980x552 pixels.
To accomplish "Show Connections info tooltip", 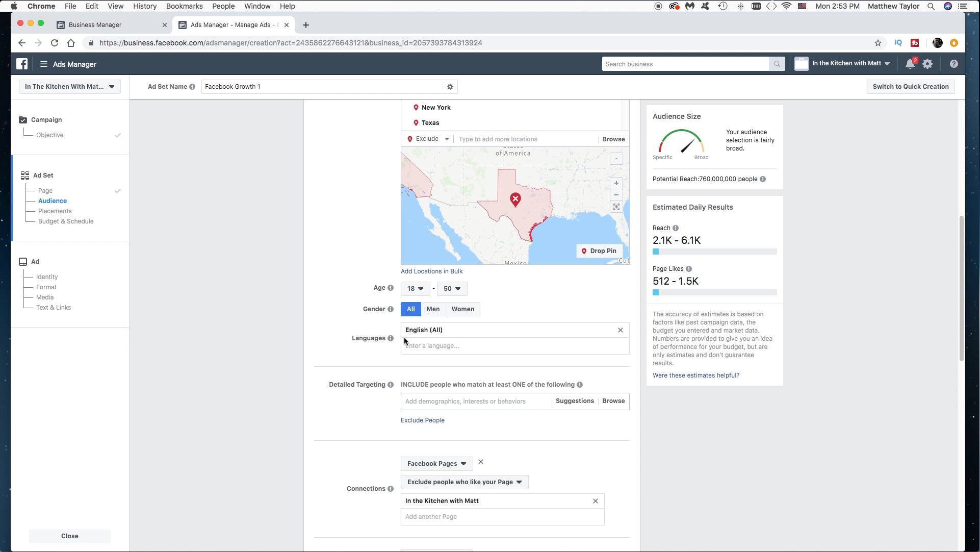I will 391,489.
